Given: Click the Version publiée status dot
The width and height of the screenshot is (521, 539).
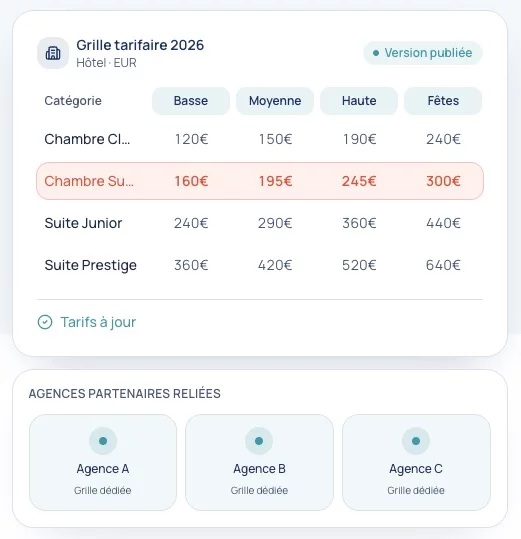Looking at the screenshot, I should point(376,53).
